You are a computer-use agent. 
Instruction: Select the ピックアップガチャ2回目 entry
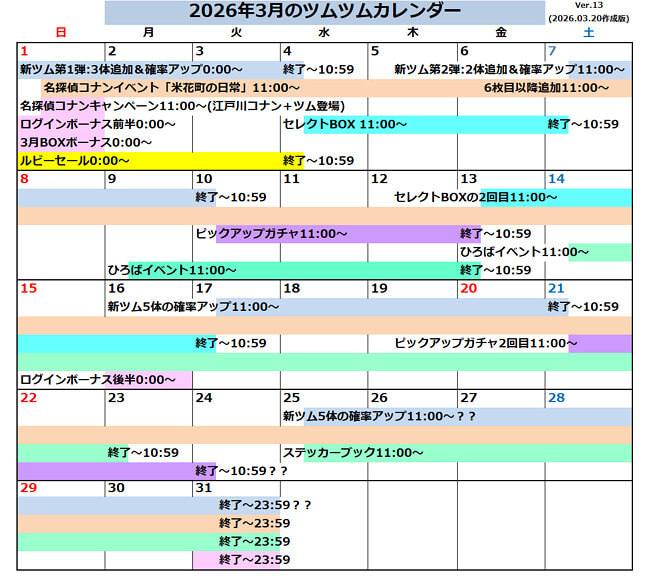coord(486,343)
